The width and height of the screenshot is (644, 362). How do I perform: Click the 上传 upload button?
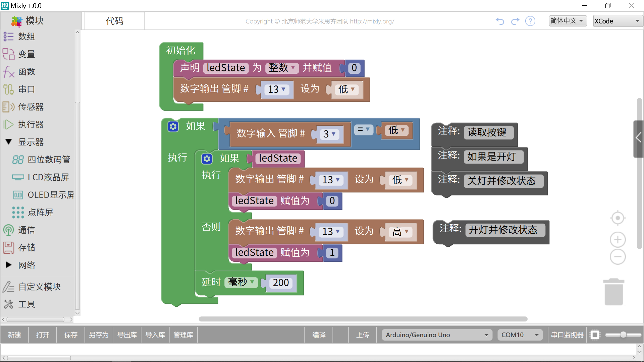tap(363, 335)
